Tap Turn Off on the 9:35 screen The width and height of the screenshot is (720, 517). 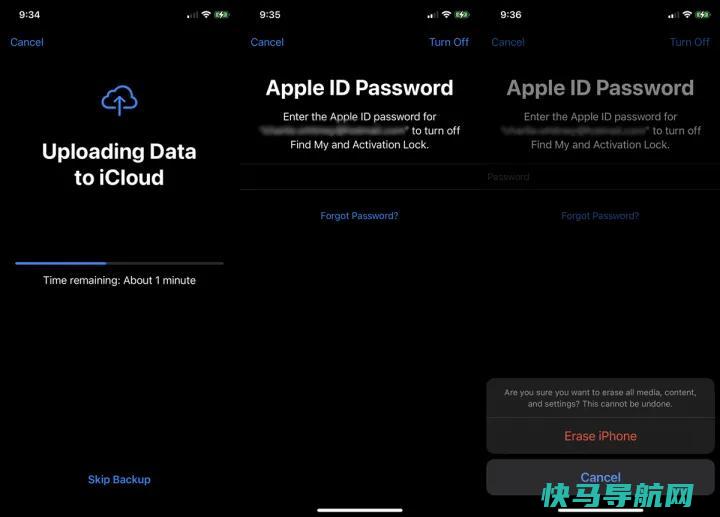[449, 42]
